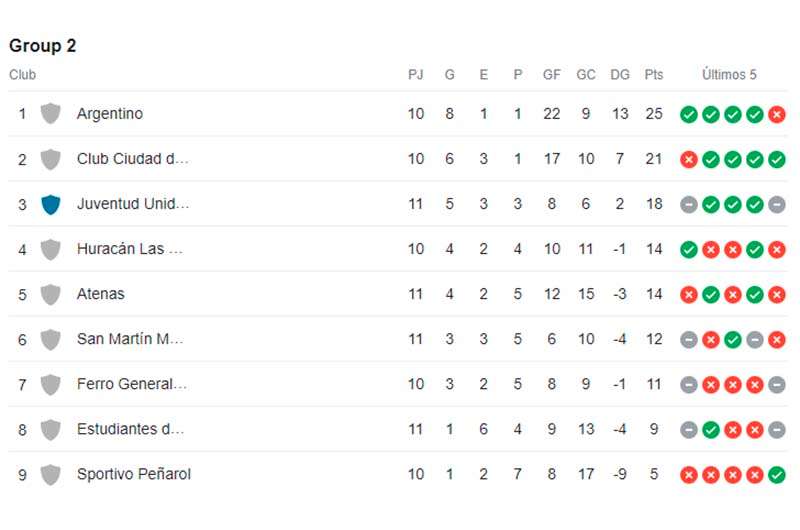Click the PJ column header

coord(416,74)
